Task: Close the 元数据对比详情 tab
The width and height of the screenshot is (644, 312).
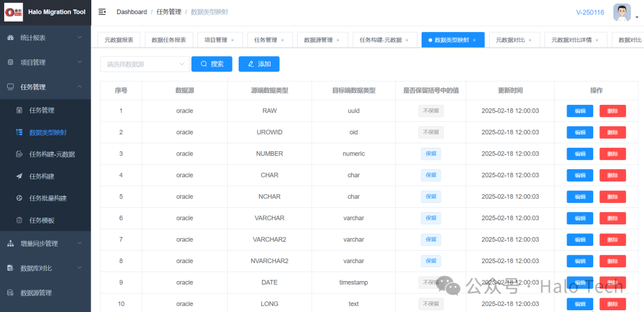Action: click(597, 40)
